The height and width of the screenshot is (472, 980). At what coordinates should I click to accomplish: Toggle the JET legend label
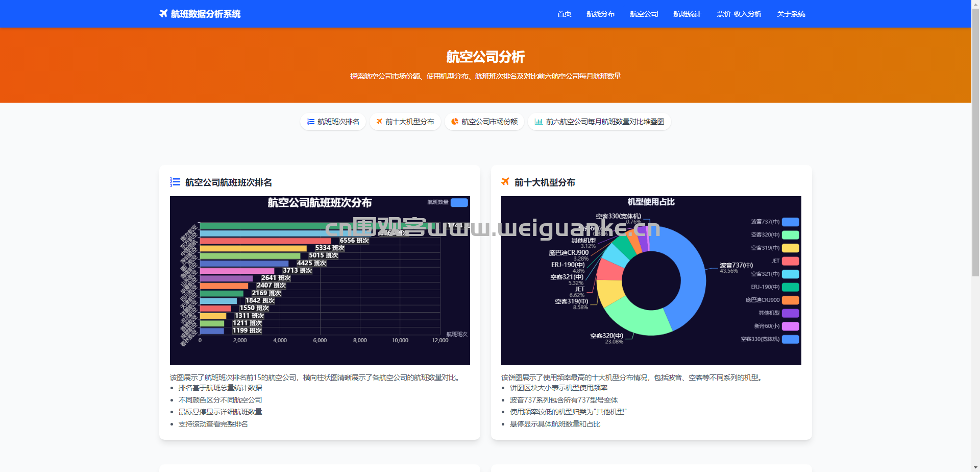coord(775,261)
